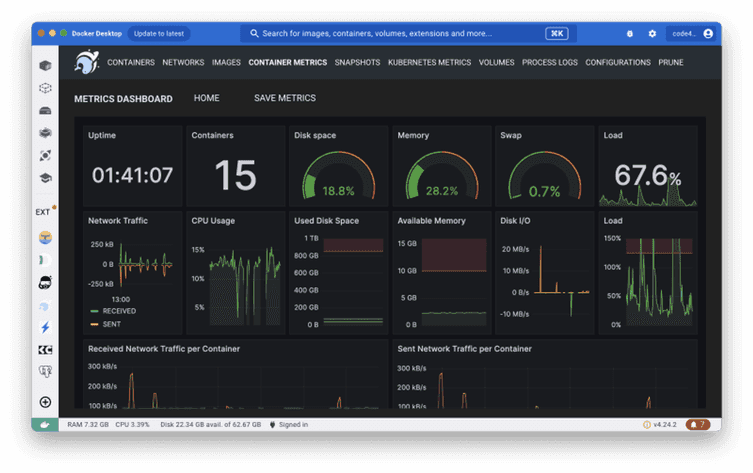The width and height of the screenshot is (753, 473).
Task: Open Docker Scout target icon in sidebar
Action: click(x=45, y=155)
